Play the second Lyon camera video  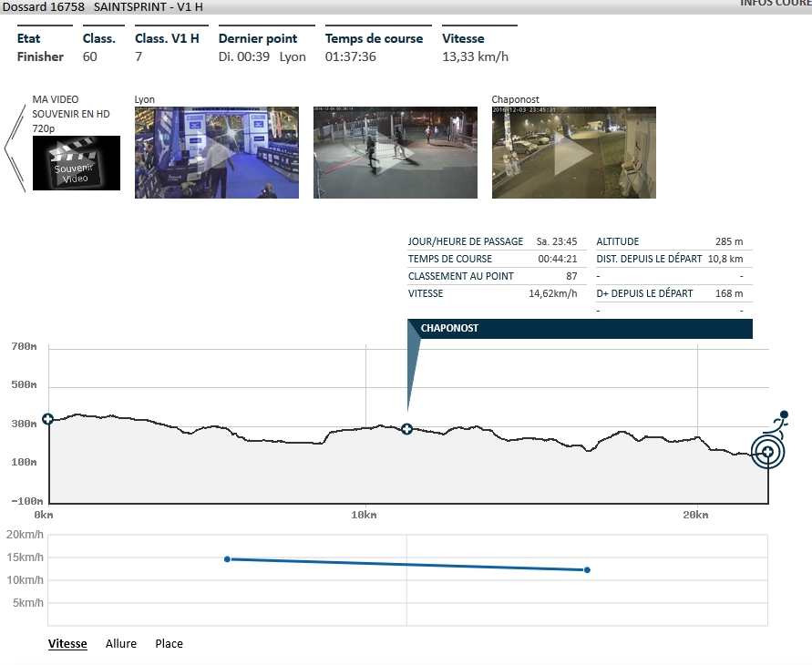396,153
